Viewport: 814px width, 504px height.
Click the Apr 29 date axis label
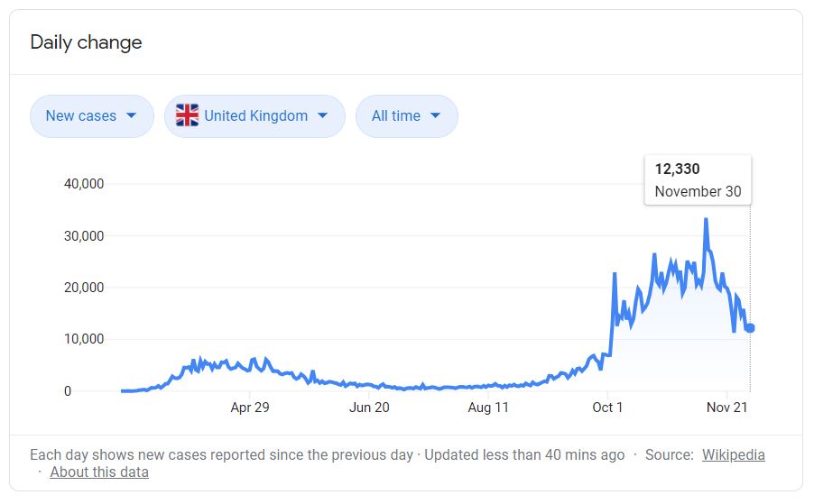250,408
